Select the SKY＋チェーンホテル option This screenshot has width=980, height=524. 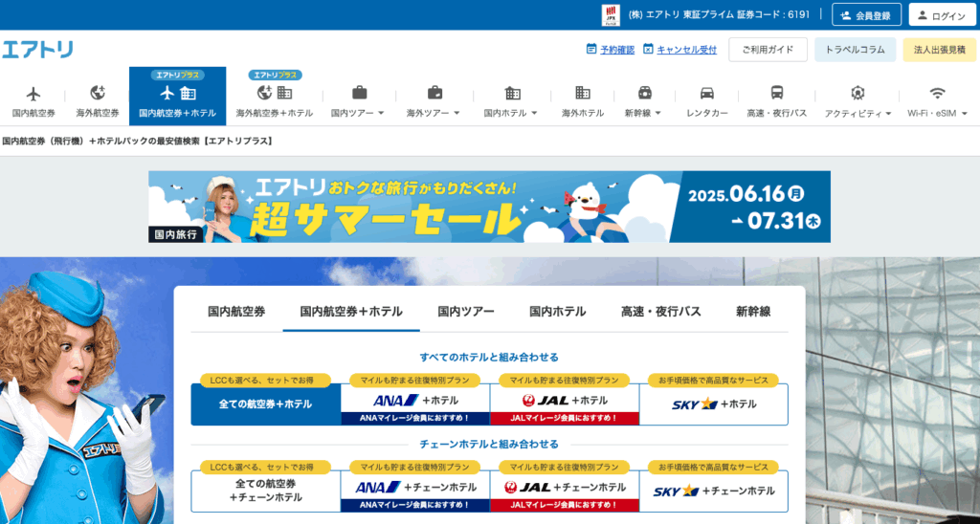714,491
